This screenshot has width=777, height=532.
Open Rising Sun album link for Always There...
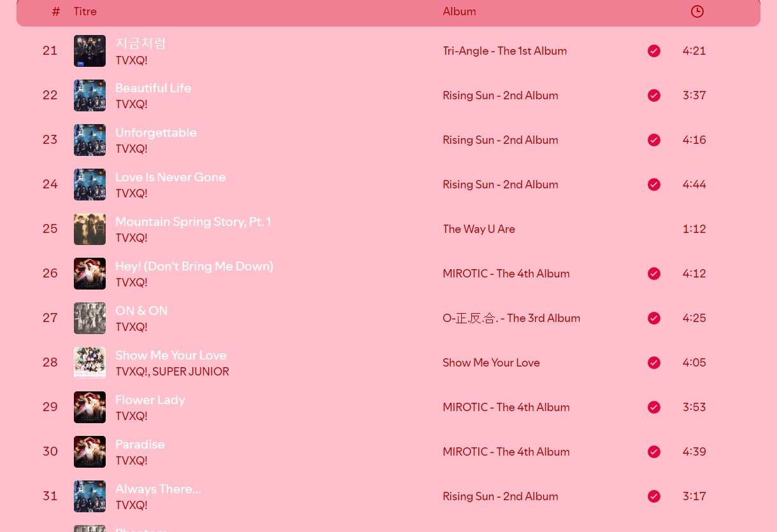[x=501, y=496]
